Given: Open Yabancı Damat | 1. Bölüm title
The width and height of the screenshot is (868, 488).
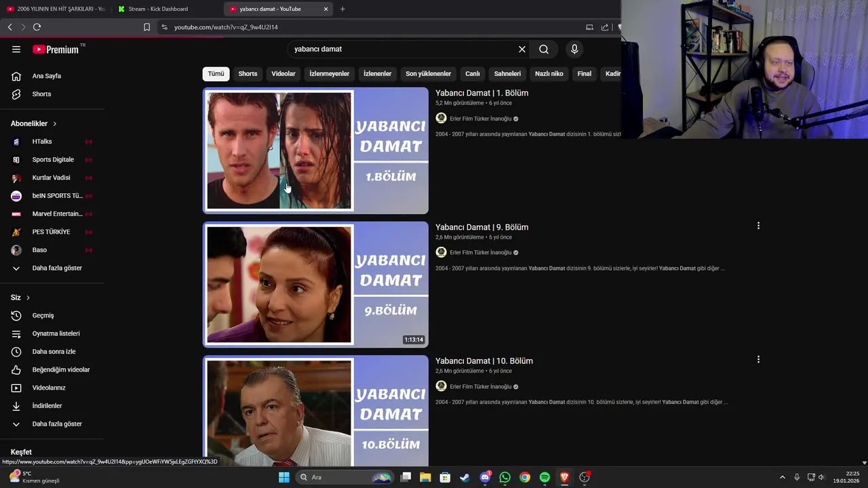Looking at the screenshot, I should 481,93.
